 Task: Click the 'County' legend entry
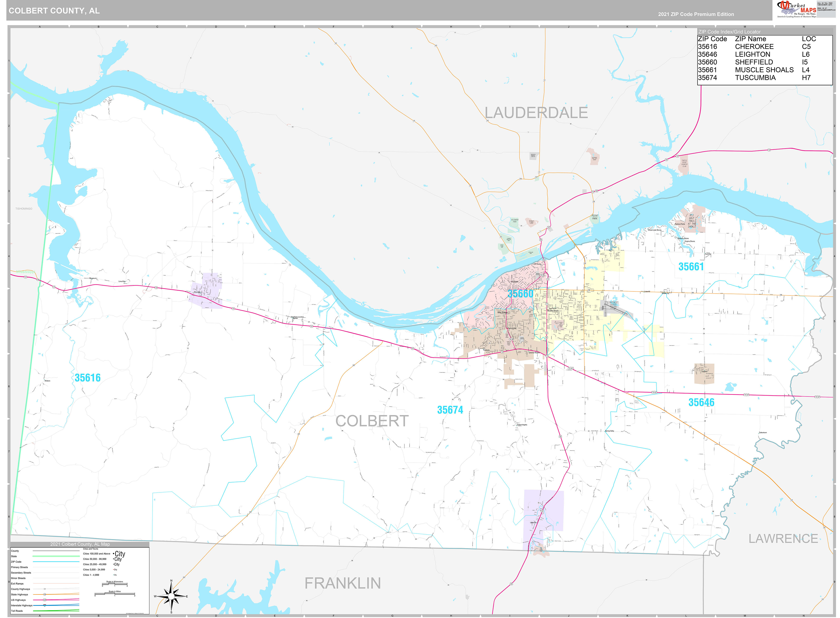(x=15, y=551)
